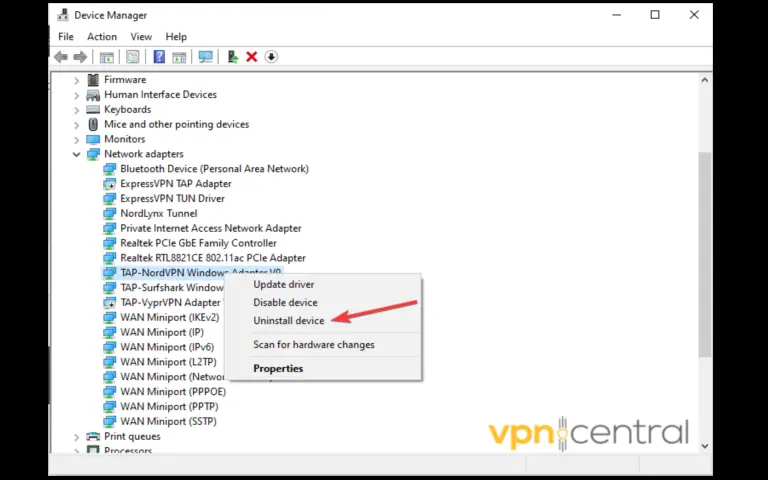Viewport: 768px width, 480px height.
Task: Select Uninstall device in context menu
Action: (288, 321)
